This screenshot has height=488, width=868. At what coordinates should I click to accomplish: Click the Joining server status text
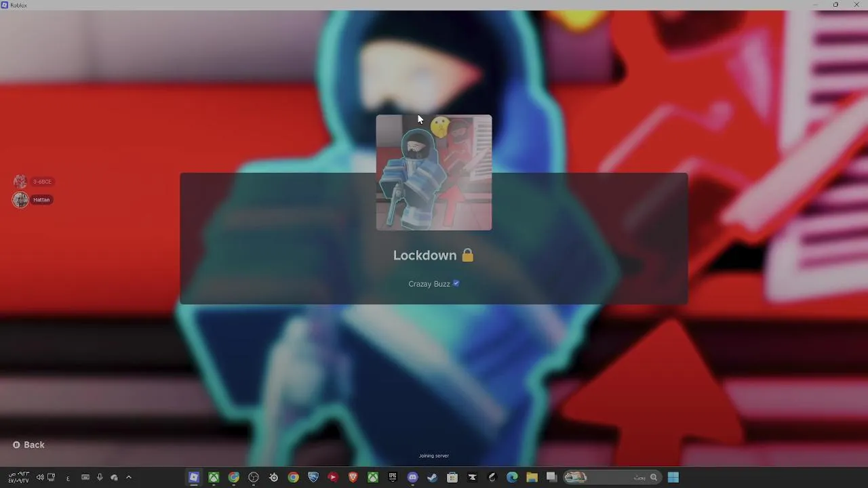tap(434, 456)
